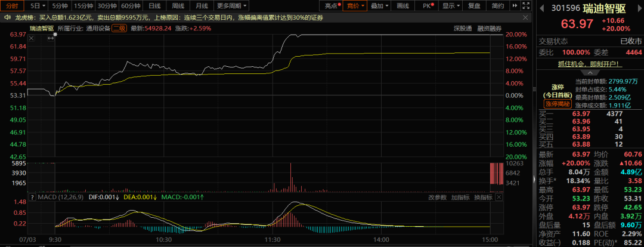Click the star marker above the chart
Image resolution: width=644 pixels, height=247 pixels.
[55, 35]
